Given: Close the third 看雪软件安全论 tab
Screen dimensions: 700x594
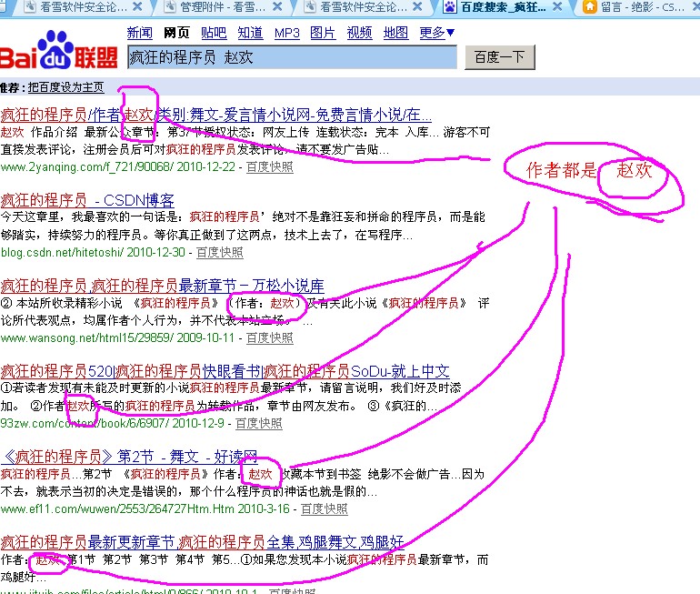Looking at the screenshot, I should coord(417,6).
